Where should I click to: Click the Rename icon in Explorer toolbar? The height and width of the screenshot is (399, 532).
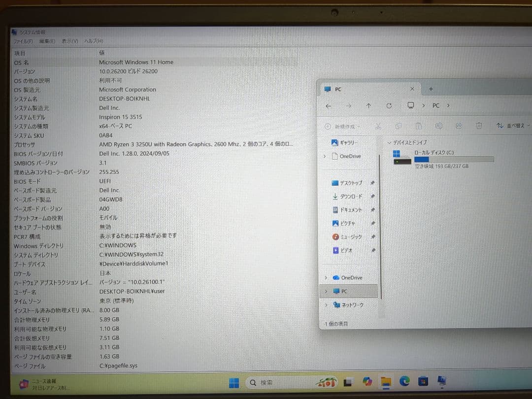439,126
